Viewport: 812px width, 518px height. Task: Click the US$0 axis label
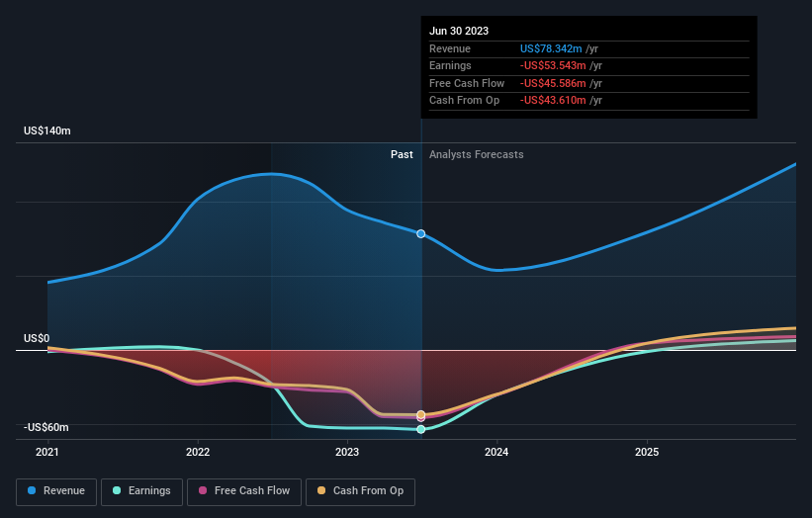point(37,338)
